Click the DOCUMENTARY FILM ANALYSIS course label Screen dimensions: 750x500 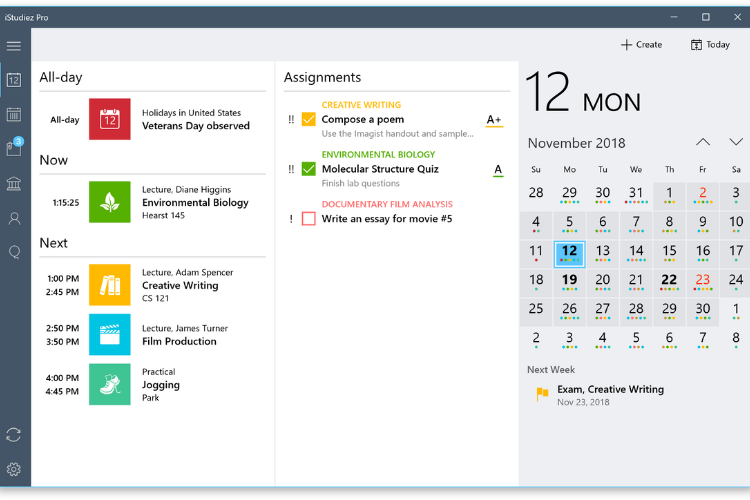click(x=387, y=204)
